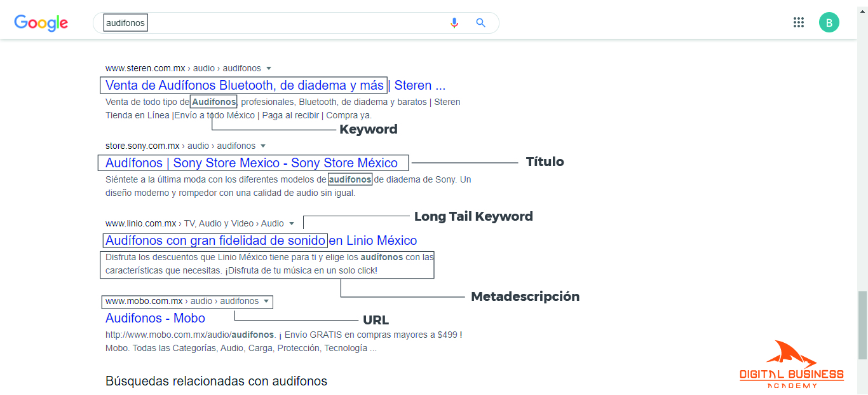
Task: Open the account avatar labeled B
Action: pyautogui.click(x=829, y=22)
